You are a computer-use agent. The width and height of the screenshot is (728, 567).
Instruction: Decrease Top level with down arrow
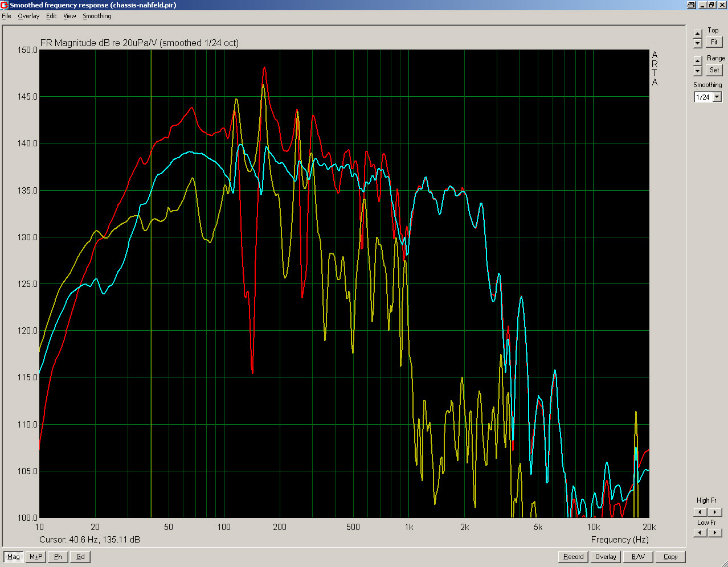(698, 43)
